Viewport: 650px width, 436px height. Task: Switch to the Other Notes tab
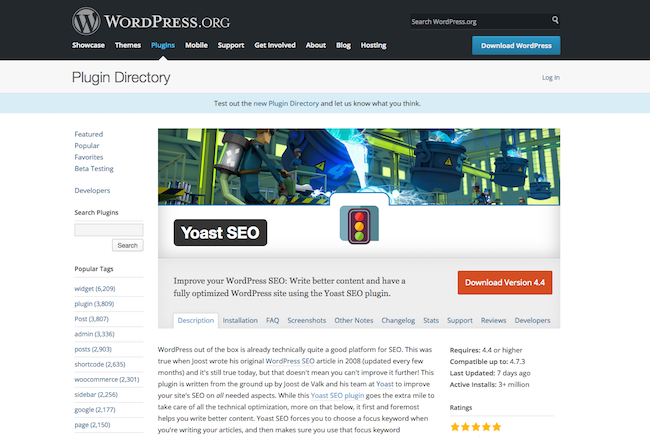pos(354,320)
